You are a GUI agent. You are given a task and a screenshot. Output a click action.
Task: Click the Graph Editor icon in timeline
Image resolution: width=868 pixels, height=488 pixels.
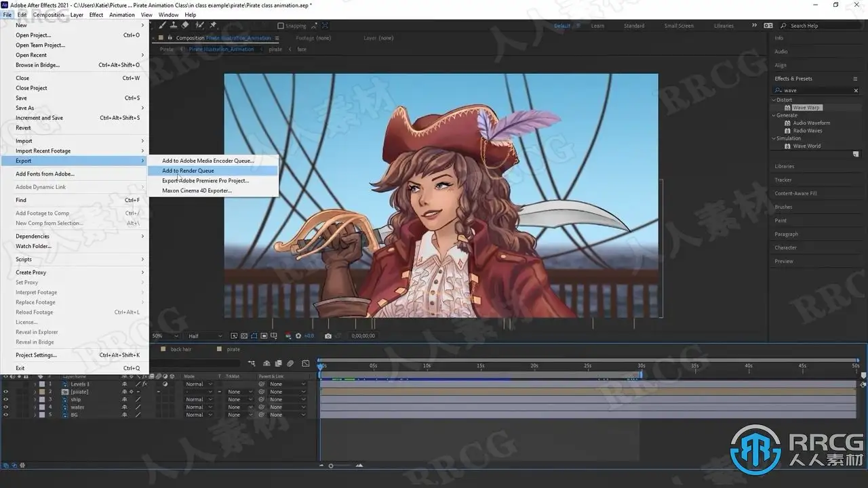coord(305,364)
